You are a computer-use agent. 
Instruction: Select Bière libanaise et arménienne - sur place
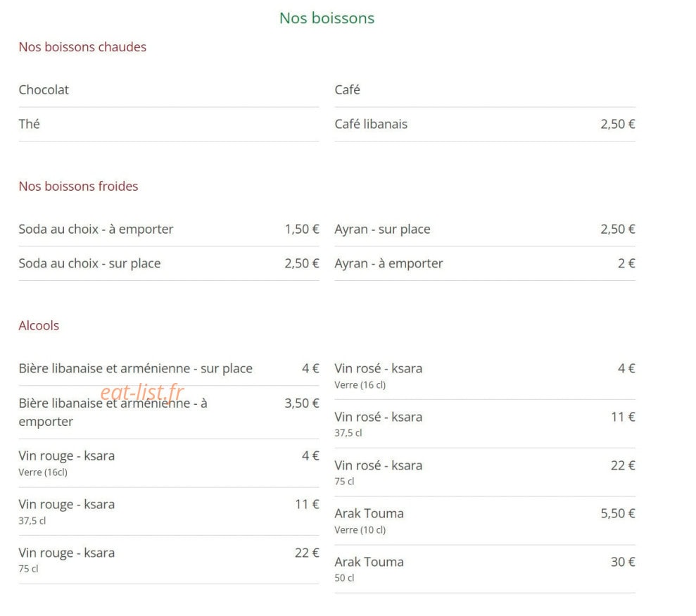169,369
